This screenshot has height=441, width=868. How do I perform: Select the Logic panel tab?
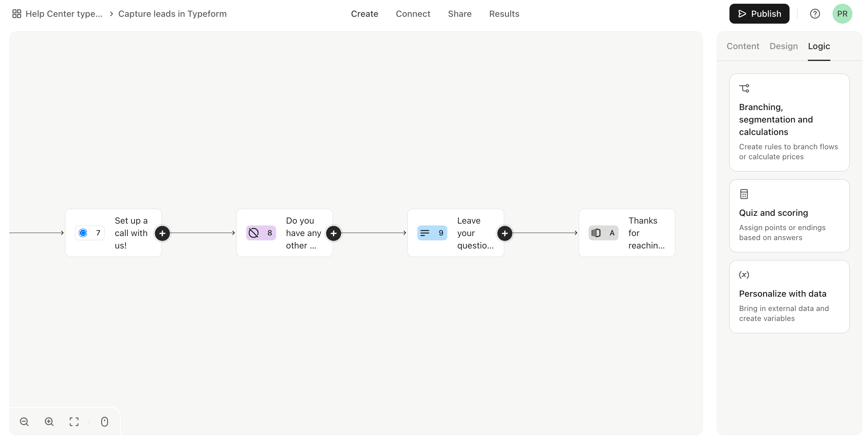[x=819, y=46]
